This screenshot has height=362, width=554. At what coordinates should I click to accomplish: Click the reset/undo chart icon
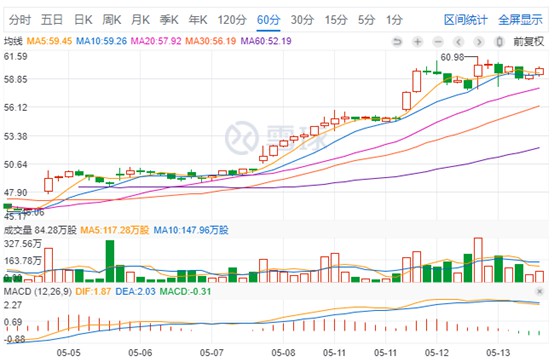(397, 42)
